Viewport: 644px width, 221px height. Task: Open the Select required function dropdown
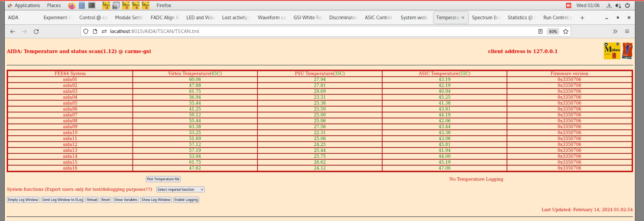pyautogui.click(x=180, y=190)
